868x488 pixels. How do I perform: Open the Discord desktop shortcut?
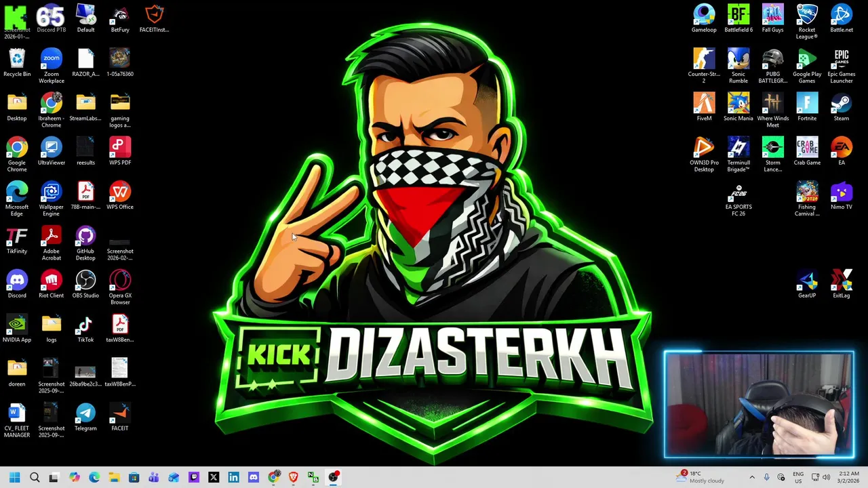(x=17, y=283)
